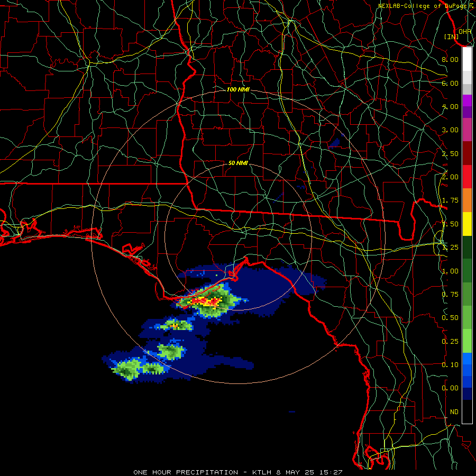The height and width of the screenshot is (476, 476).
Task: Click the 'ONE HOUR PRECIPITATION - KTLH' caption
Action: (203, 472)
